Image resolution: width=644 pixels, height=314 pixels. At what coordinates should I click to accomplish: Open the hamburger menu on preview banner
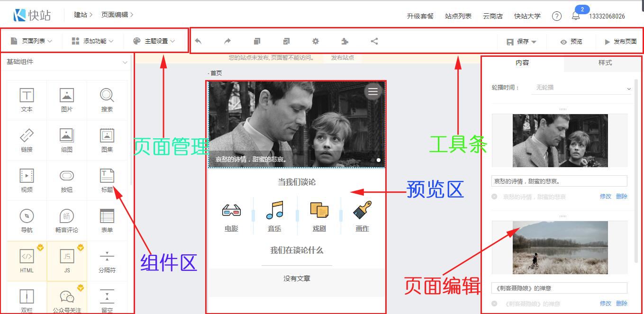point(373,91)
